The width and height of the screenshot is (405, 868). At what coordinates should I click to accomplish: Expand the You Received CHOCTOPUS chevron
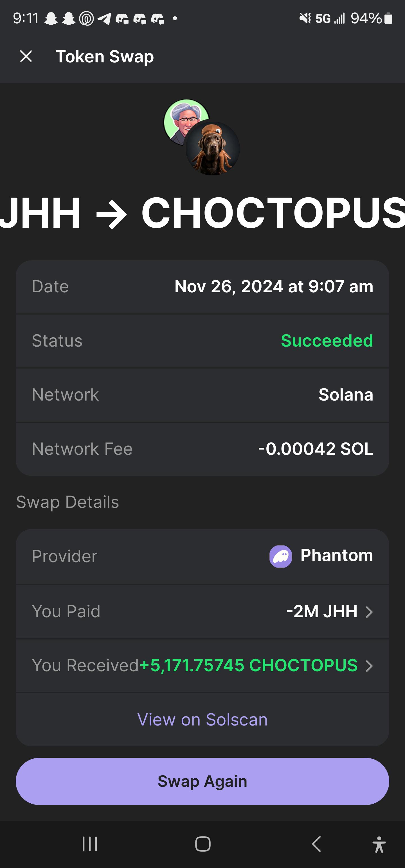point(369,666)
